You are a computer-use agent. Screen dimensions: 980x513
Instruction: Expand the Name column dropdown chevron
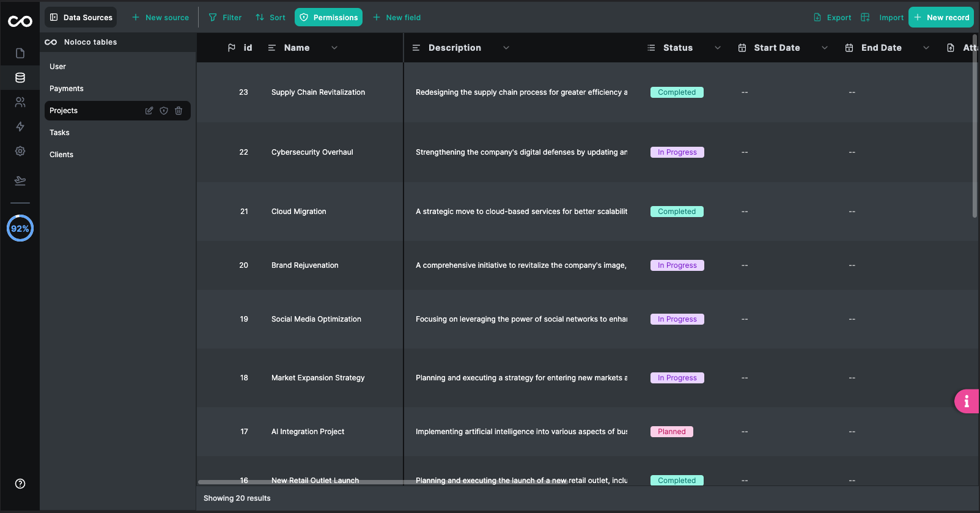click(334, 48)
